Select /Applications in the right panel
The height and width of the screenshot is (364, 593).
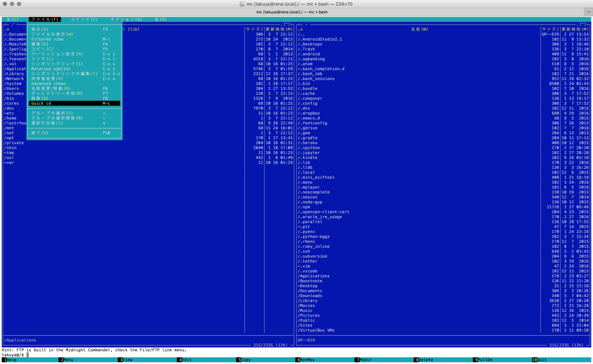[443, 276]
